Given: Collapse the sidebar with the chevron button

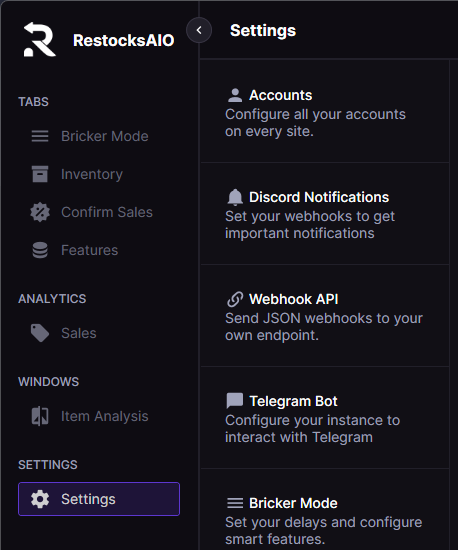Looking at the screenshot, I should pos(199,30).
